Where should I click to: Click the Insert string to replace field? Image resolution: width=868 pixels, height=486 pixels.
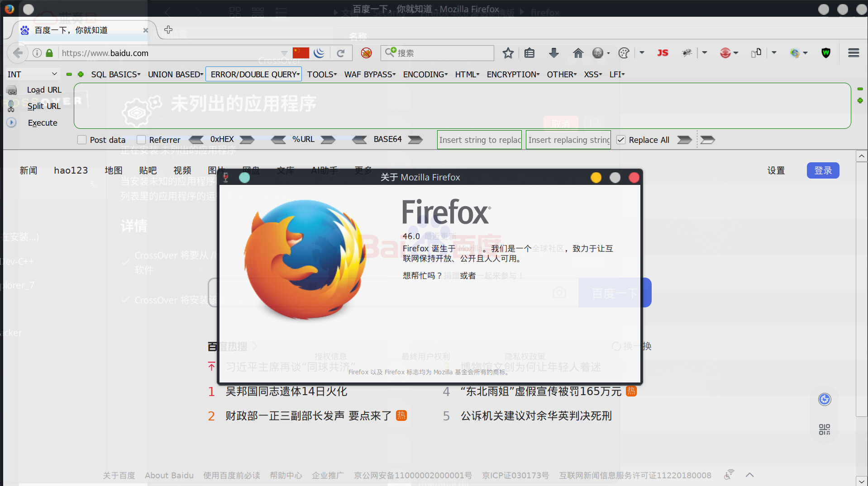tap(480, 140)
